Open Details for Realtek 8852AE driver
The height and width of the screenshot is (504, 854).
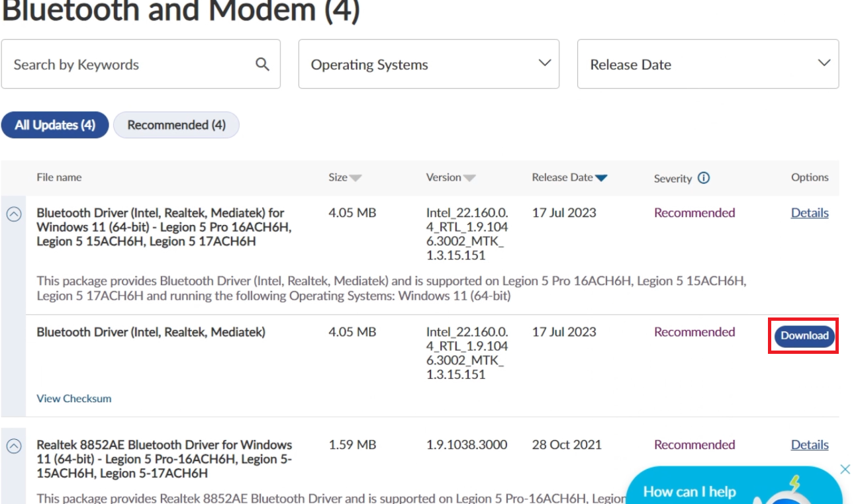810,445
